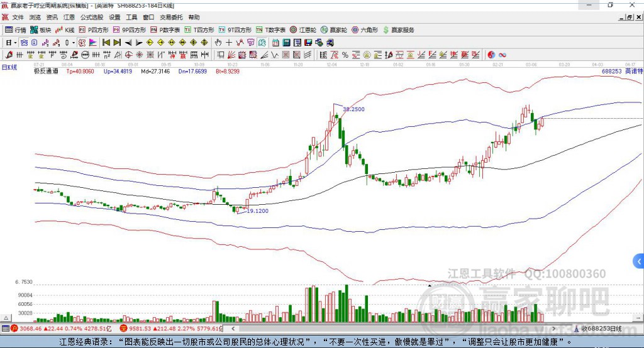This screenshot has width=644, height=348.
Task: Click the 收688253日线 status label
Action: 601,329
